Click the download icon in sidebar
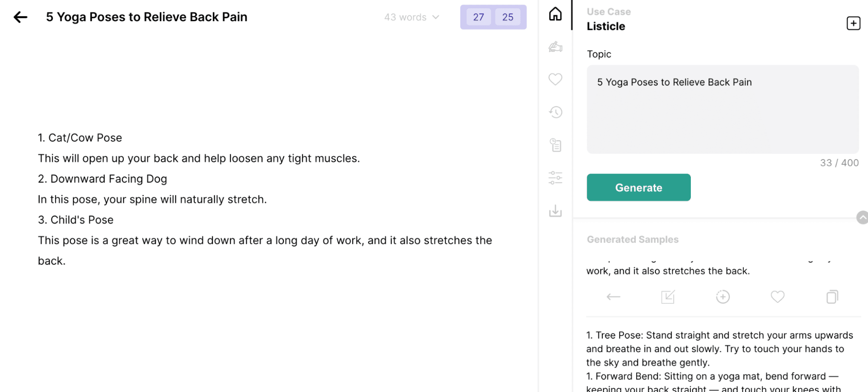The width and height of the screenshot is (868, 392). [555, 211]
